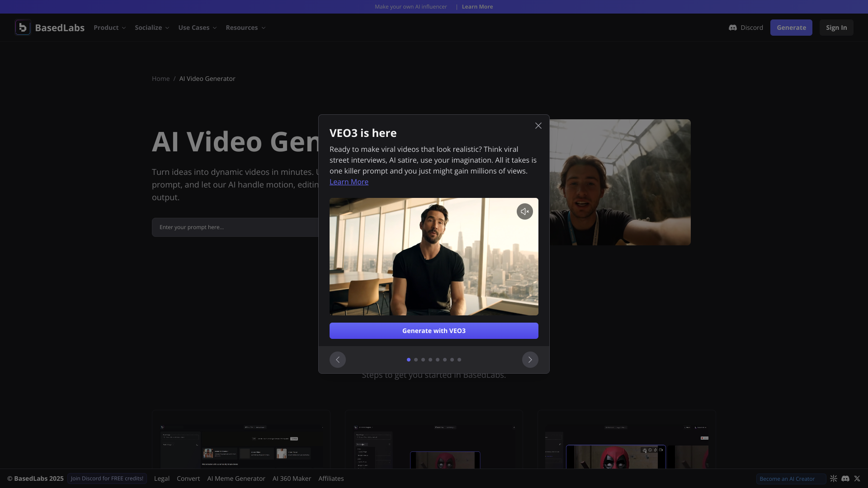Select the fourth carousel dot

tap(430, 360)
